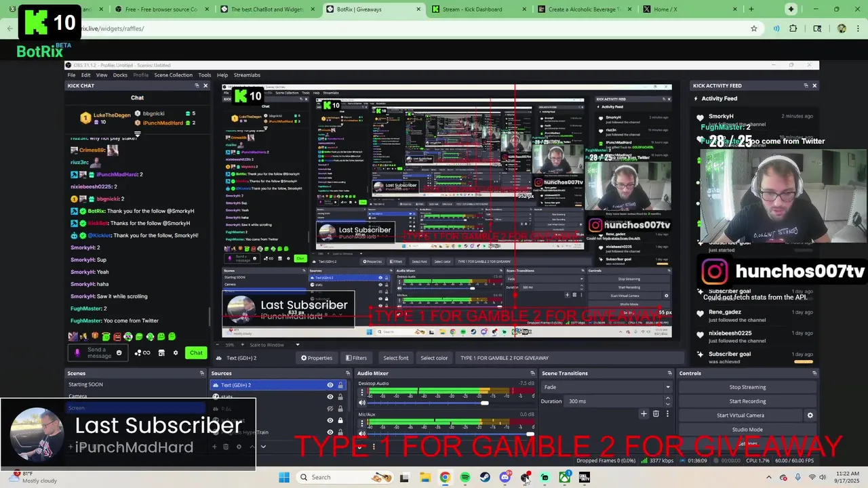This screenshot has width=868, height=488.
Task: Open the Chrome extensions puzzle icon
Action: pos(793,28)
